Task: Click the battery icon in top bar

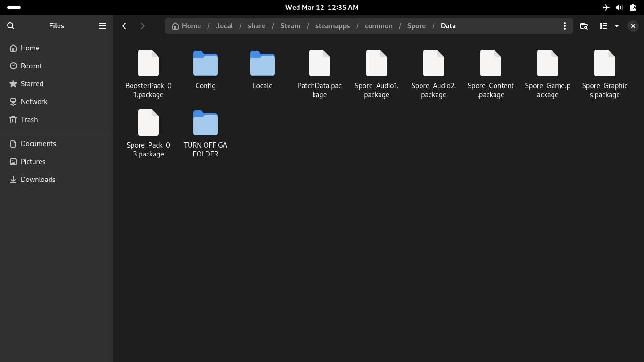Action: click(633, 8)
